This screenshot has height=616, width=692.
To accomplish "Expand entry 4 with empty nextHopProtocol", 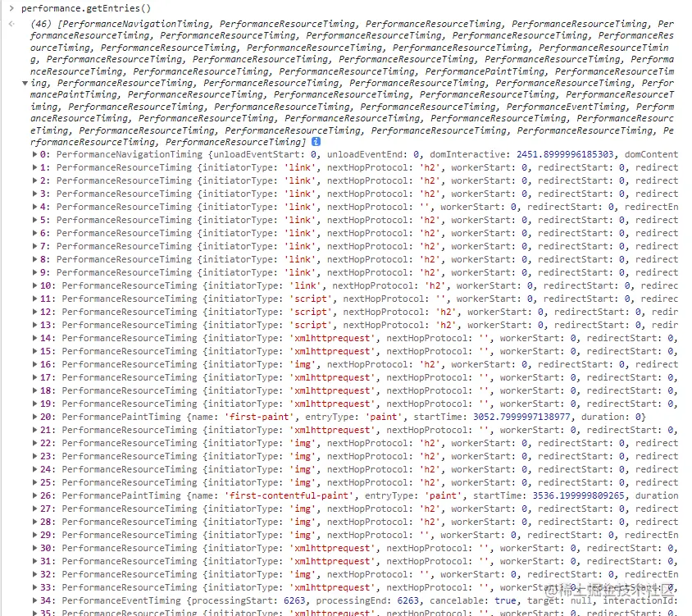I will coord(34,207).
